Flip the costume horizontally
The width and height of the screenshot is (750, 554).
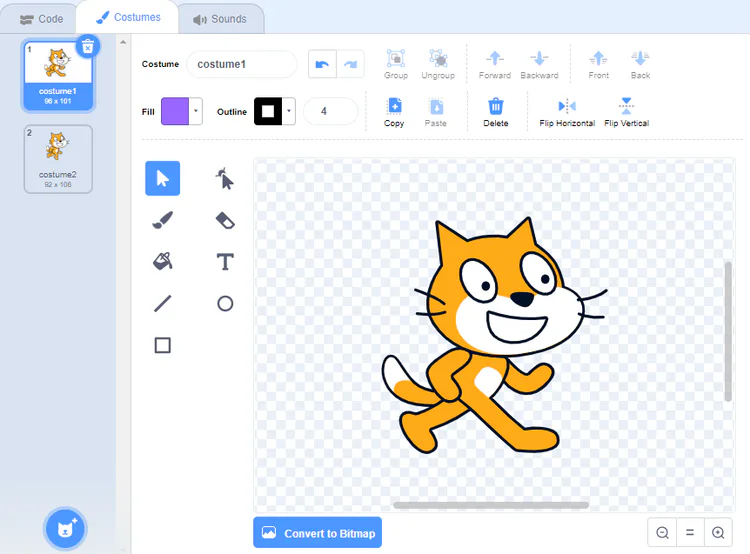coord(567,112)
